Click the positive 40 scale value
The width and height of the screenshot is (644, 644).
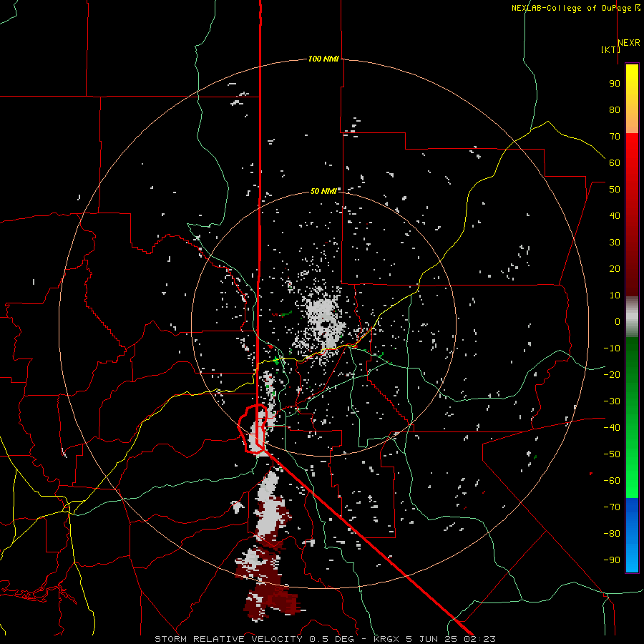pos(615,216)
